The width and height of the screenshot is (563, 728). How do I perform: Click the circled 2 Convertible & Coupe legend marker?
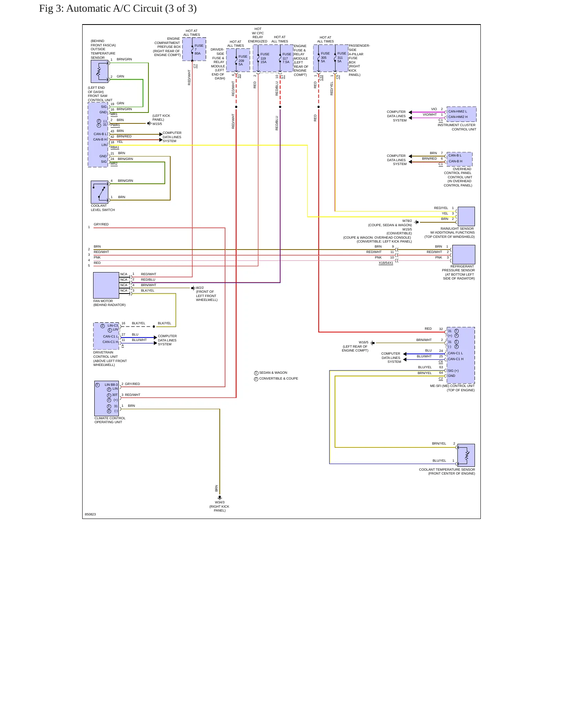tap(256, 379)
